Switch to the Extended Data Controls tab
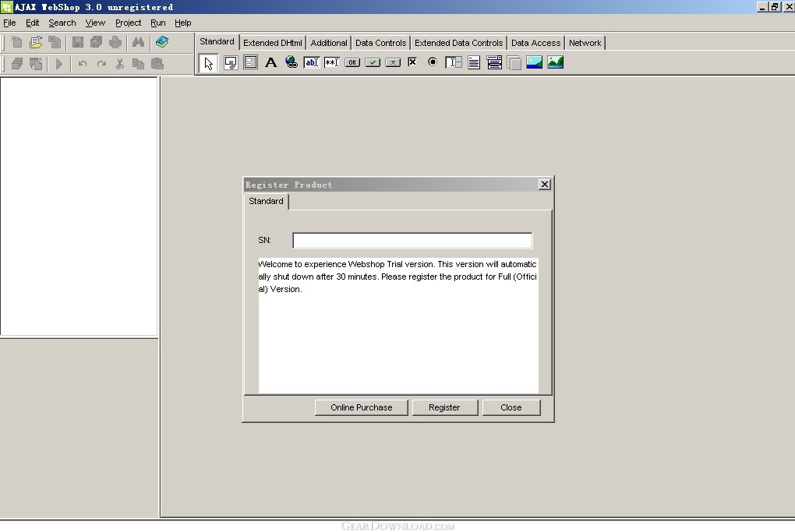The height and width of the screenshot is (532, 795). (459, 43)
